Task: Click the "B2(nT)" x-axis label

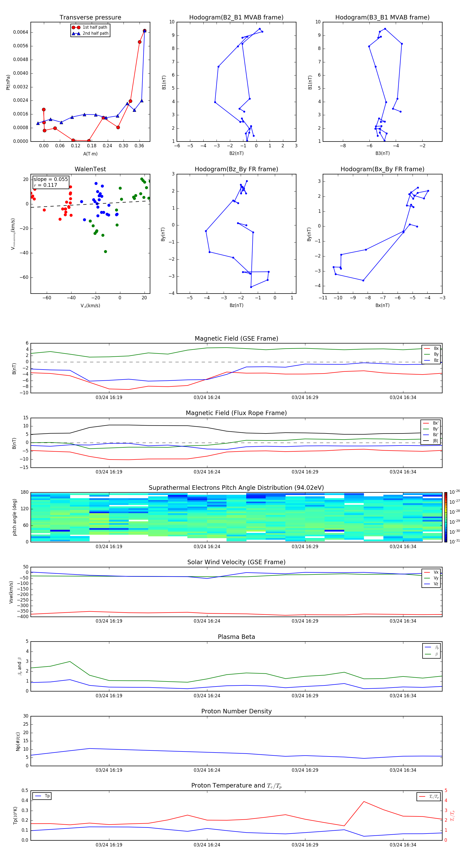Action: click(236, 153)
